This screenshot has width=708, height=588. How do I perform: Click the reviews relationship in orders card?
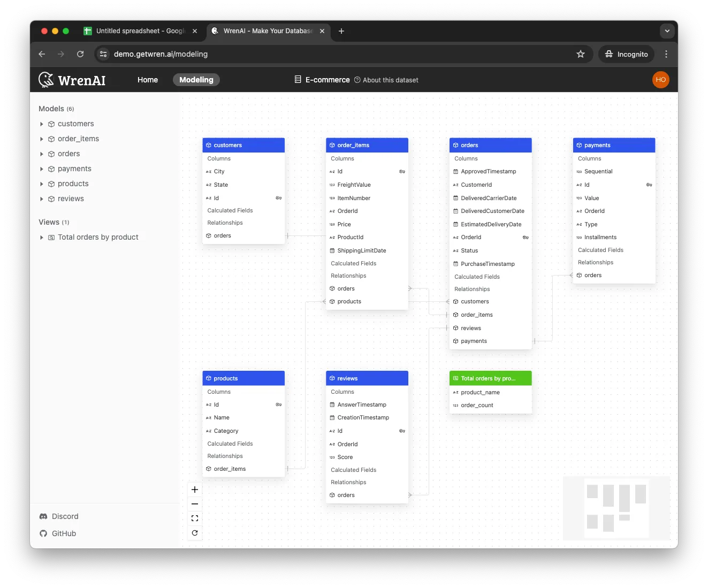pos(491,328)
